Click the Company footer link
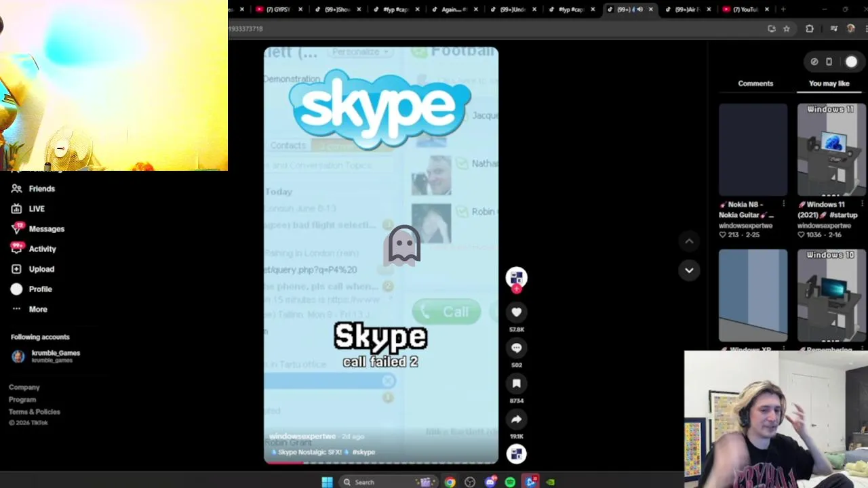The image size is (868, 488). pyautogui.click(x=24, y=387)
